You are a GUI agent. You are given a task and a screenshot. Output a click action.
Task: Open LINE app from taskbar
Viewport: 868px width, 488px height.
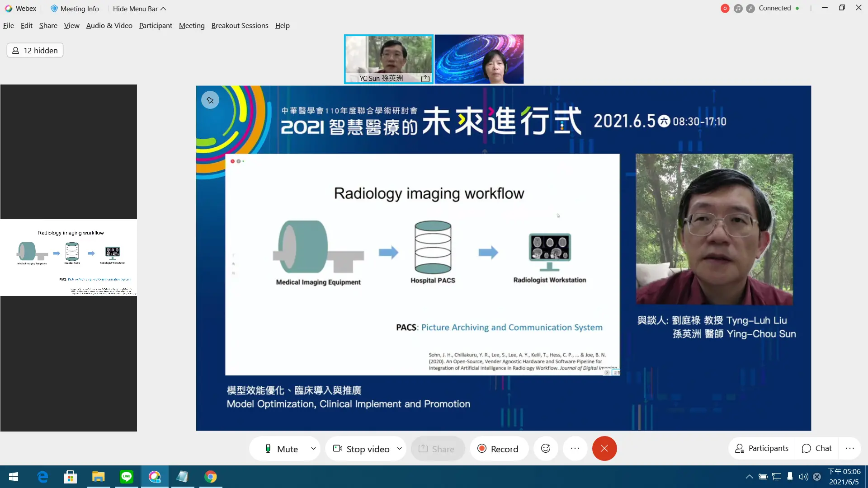click(x=127, y=477)
